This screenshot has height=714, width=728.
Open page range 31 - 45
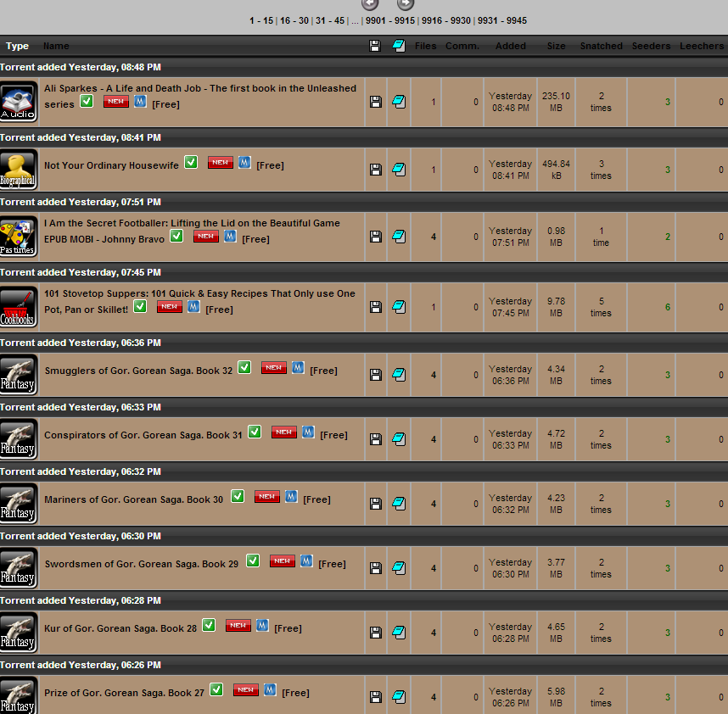click(x=331, y=21)
